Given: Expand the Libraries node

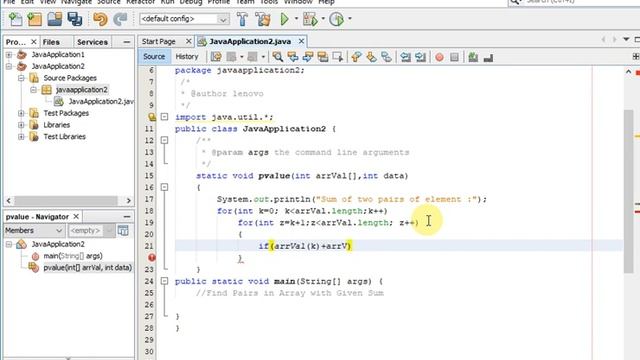Looking at the screenshot, I should (x=21, y=125).
